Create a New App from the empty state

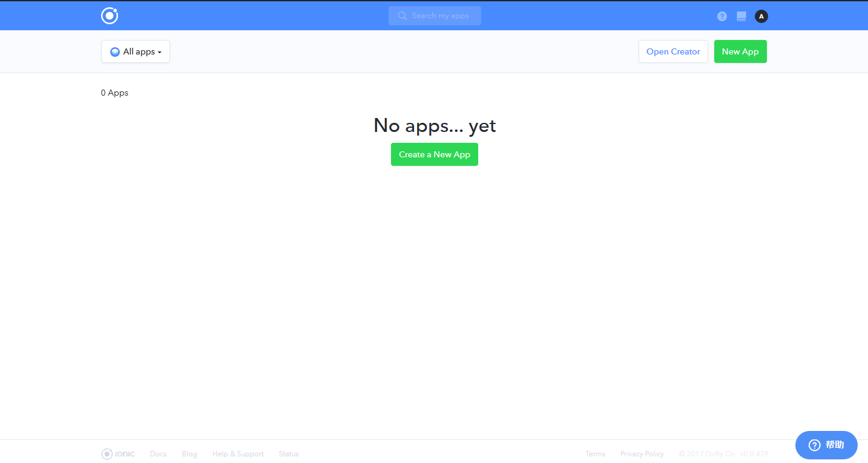point(434,154)
